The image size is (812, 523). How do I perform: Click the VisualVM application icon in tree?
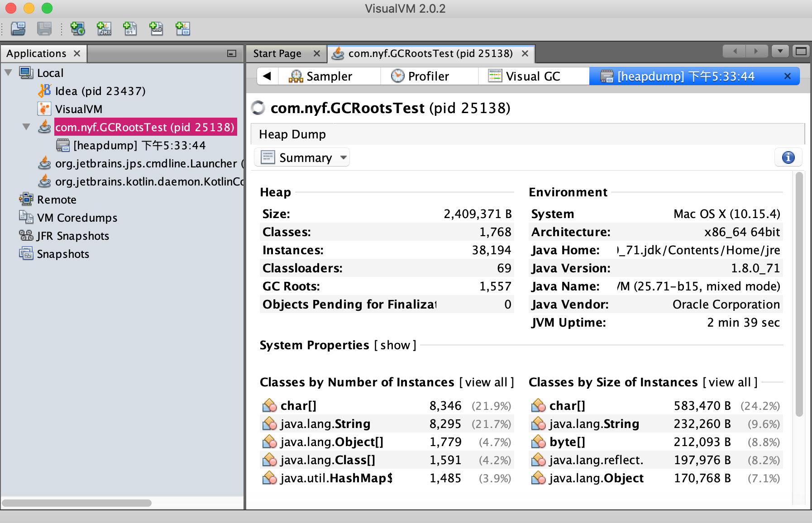[44, 109]
